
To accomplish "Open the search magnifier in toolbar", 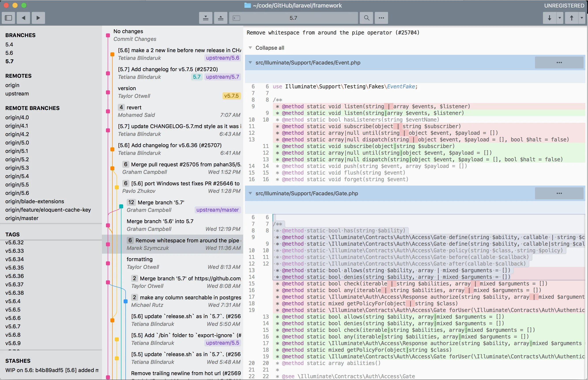I will pos(366,18).
